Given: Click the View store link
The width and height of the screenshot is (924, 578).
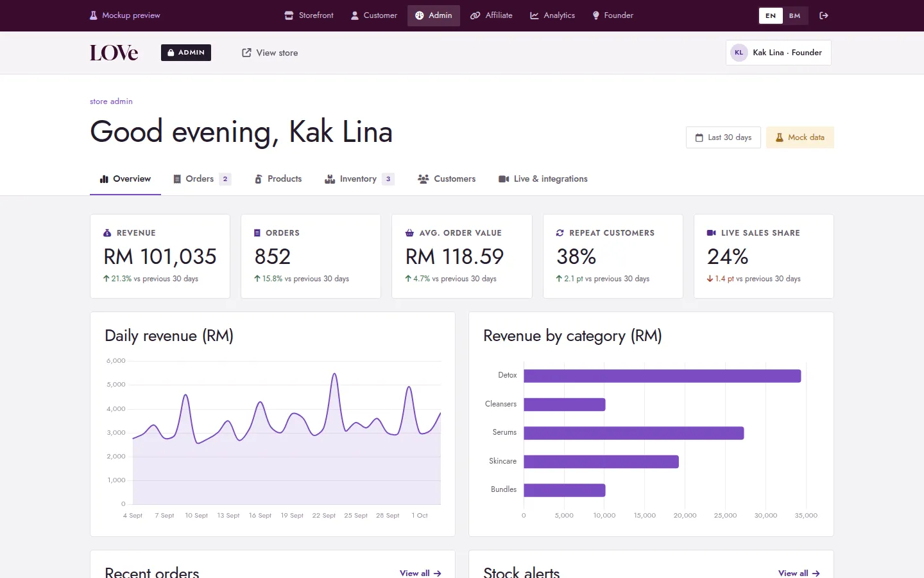Looking at the screenshot, I should [270, 53].
